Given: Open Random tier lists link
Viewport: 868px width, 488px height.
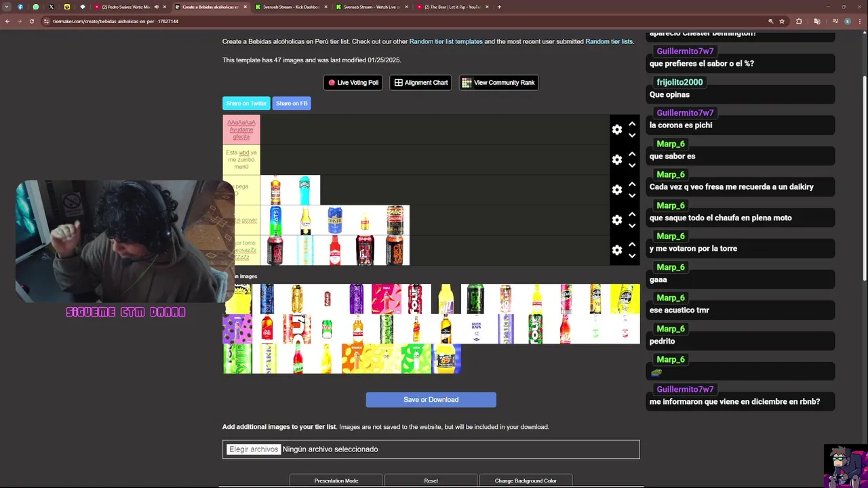Looking at the screenshot, I should coord(608,41).
